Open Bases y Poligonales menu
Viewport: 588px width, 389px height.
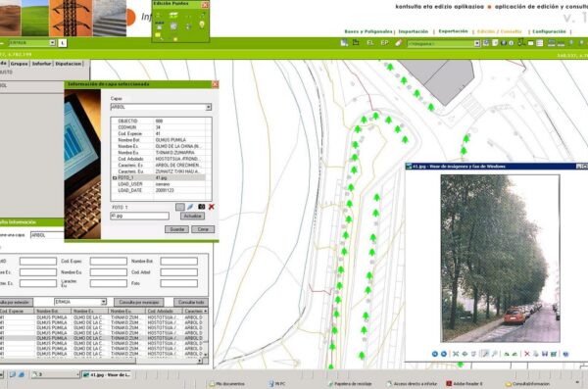point(368,31)
